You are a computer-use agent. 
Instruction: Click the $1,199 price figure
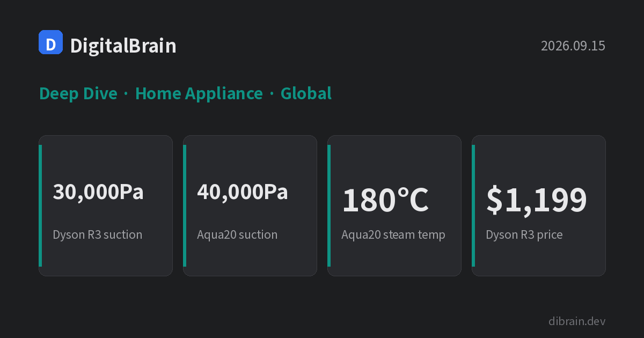click(x=537, y=200)
